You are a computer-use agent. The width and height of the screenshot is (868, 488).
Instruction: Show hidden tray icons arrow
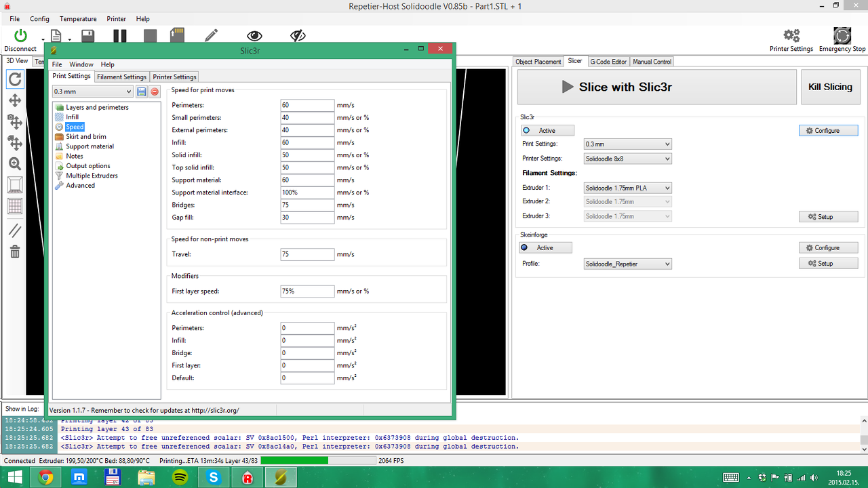[x=749, y=477]
